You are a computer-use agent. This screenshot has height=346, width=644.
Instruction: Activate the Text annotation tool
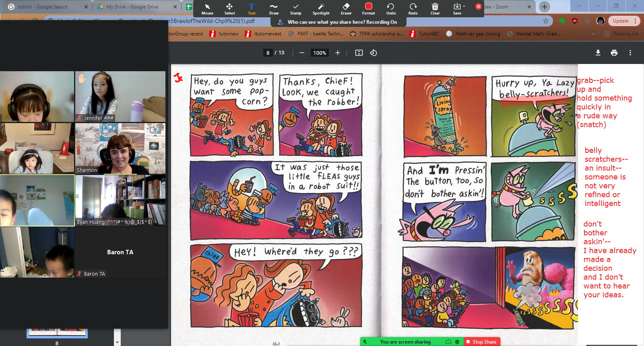point(252,9)
